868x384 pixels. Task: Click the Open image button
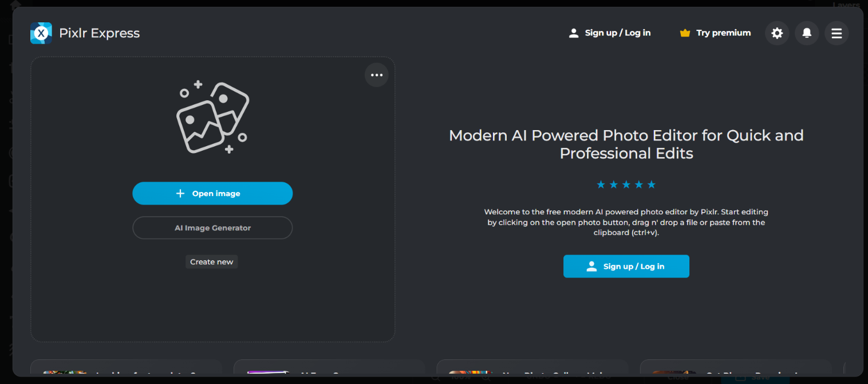click(x=212, y=193)
